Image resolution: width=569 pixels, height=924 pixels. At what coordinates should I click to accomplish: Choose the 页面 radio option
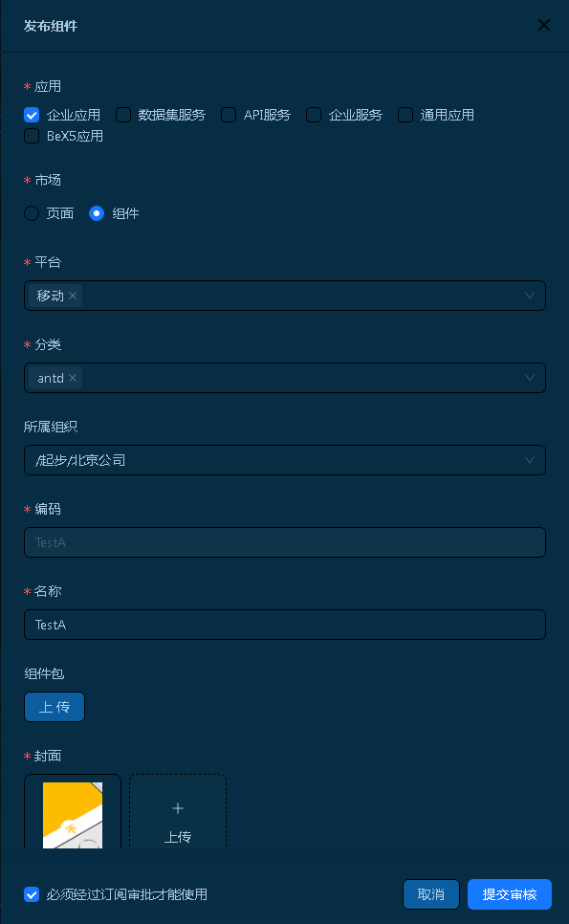[x=32, y=213]
